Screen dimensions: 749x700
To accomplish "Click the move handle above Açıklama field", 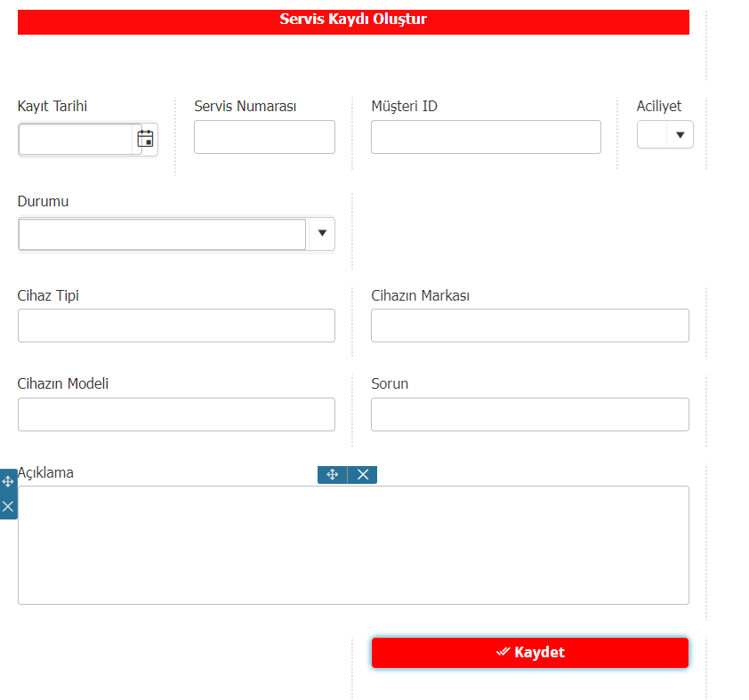I will tap(333, 475).
